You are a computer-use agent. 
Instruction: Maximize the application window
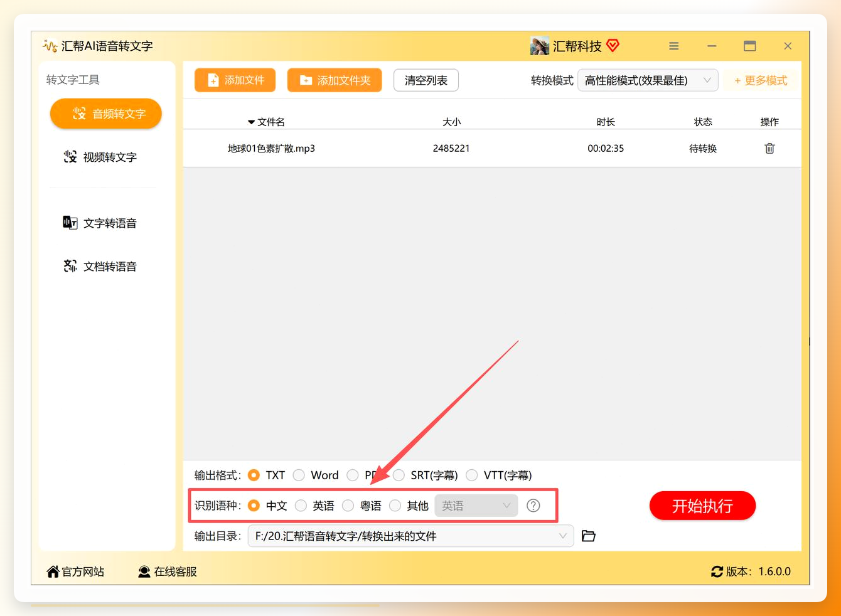coord(749,46)
